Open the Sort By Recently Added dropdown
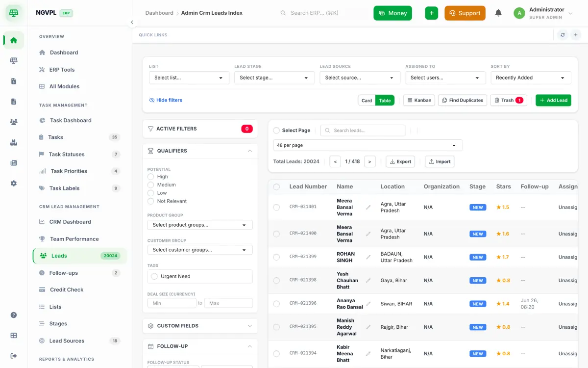Image resolution: width=588 pixels, height=368 pixels. click(x=531, y=78)
